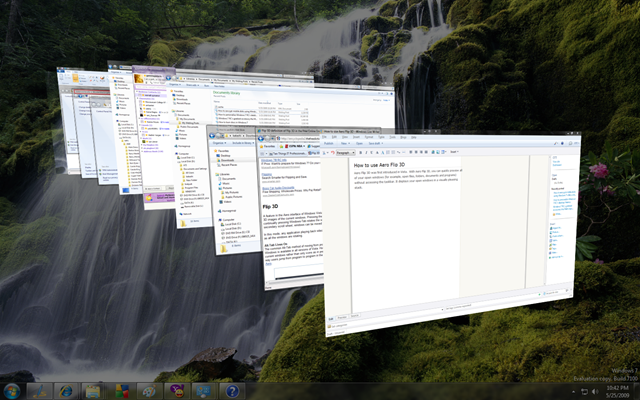The width and height of the screenshot is (640, 400).
Task: Click the Paint taskbar icon
Action: [x=149, y=391]
